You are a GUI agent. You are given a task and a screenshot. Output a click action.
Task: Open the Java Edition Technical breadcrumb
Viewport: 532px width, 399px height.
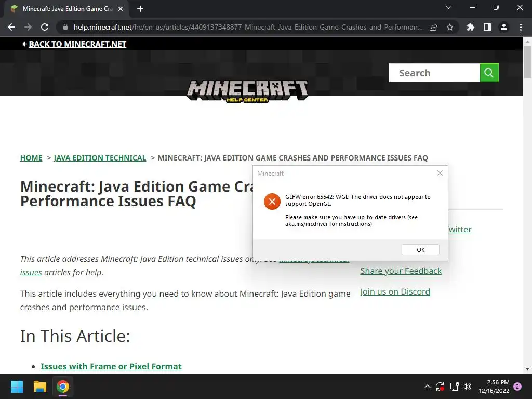[100, 158]
